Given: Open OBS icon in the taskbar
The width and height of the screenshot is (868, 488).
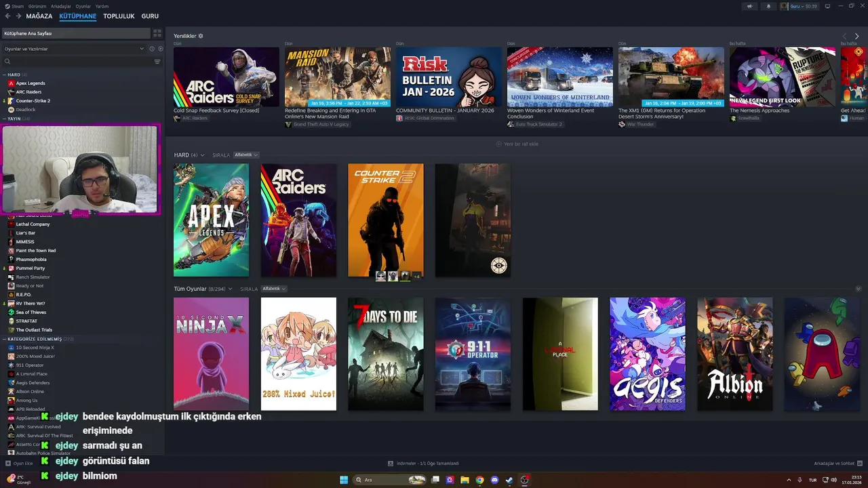Looking at the screenshot, I should (525, 480).
